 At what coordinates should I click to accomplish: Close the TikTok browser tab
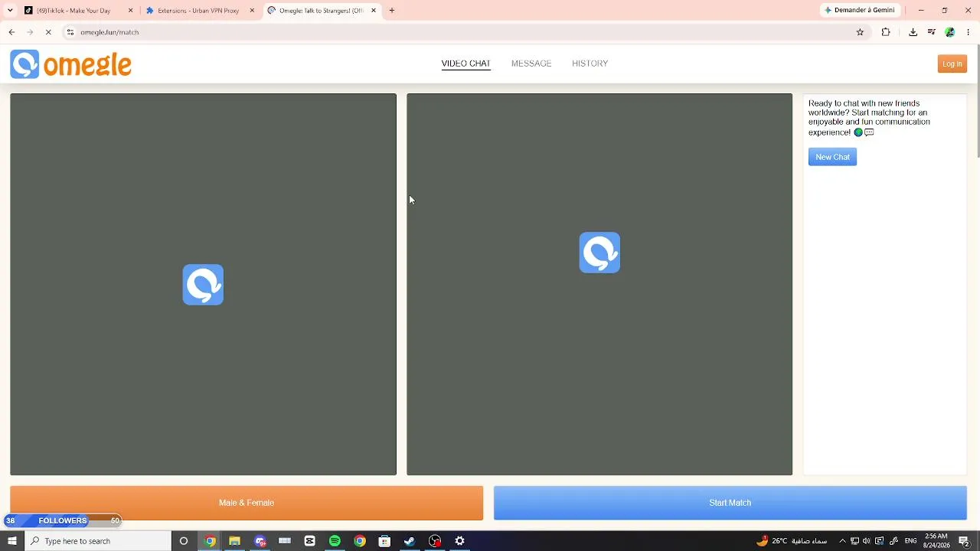[x=130, y=11]
